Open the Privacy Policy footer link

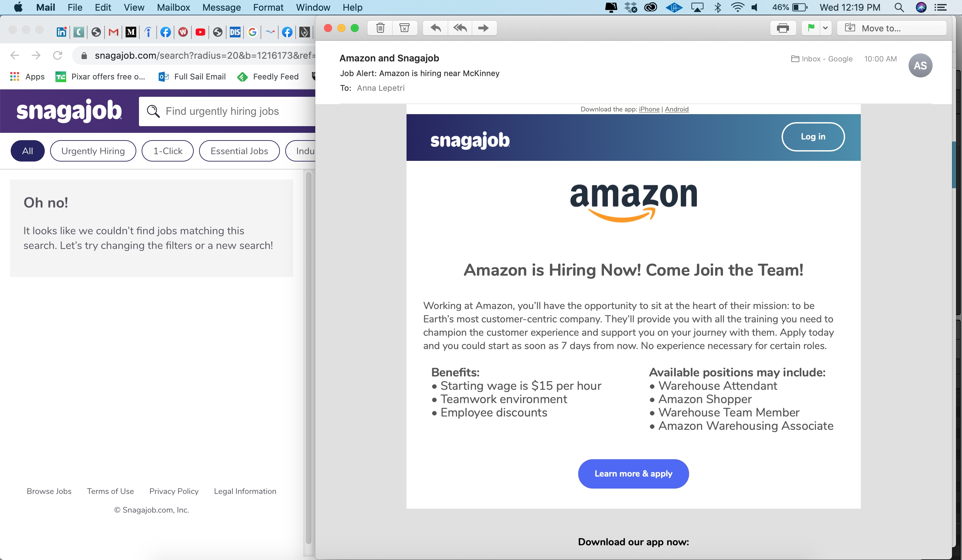coord(174,491)
